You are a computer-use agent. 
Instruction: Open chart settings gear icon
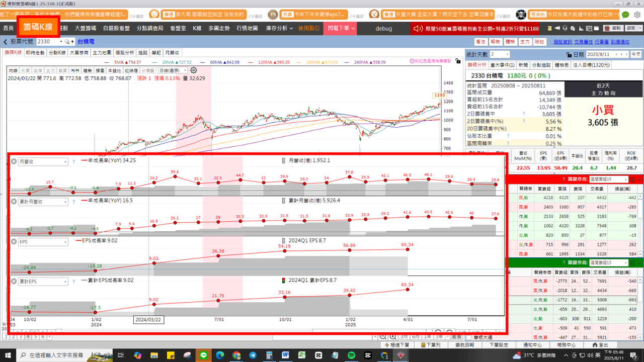coord(194,70)
